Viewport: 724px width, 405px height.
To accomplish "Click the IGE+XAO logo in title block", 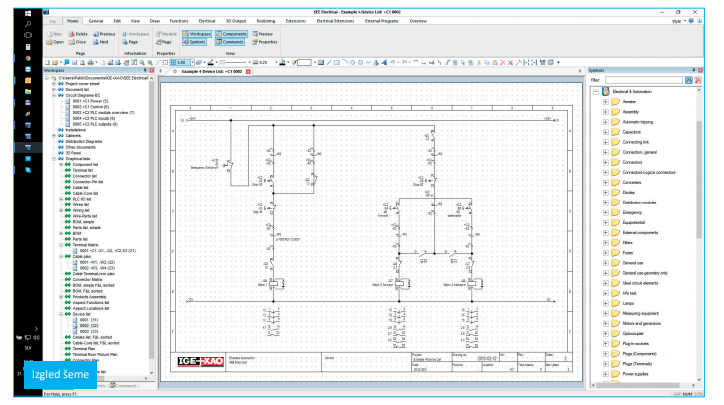I will (201, 361).
